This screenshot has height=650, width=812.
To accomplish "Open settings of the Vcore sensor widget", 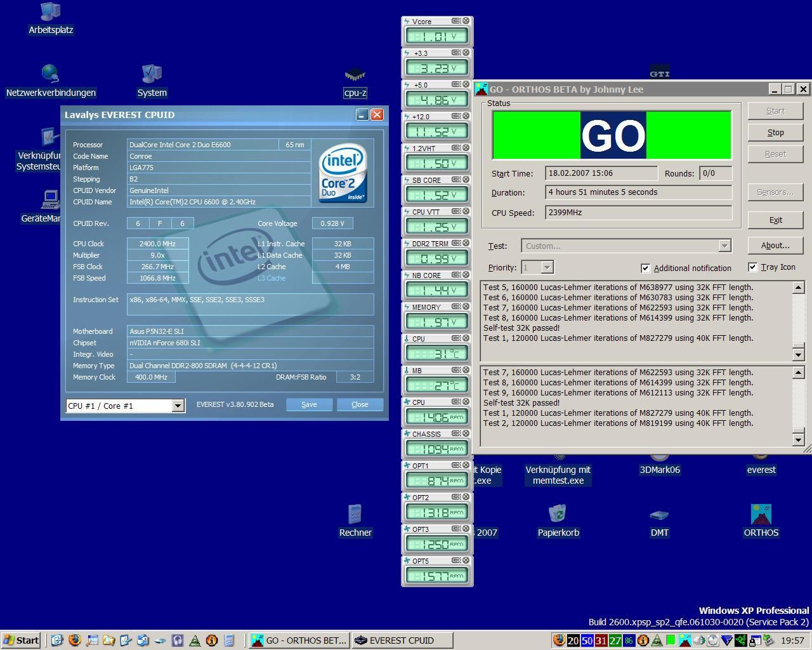I will [x=457, y=21].
